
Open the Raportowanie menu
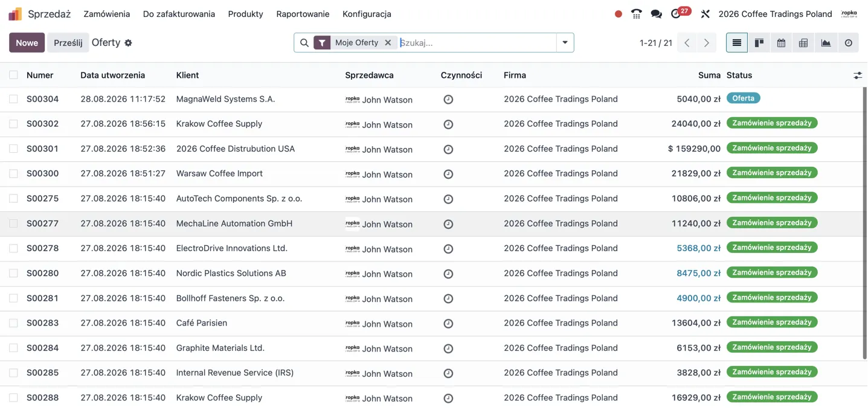coord(303,14)
